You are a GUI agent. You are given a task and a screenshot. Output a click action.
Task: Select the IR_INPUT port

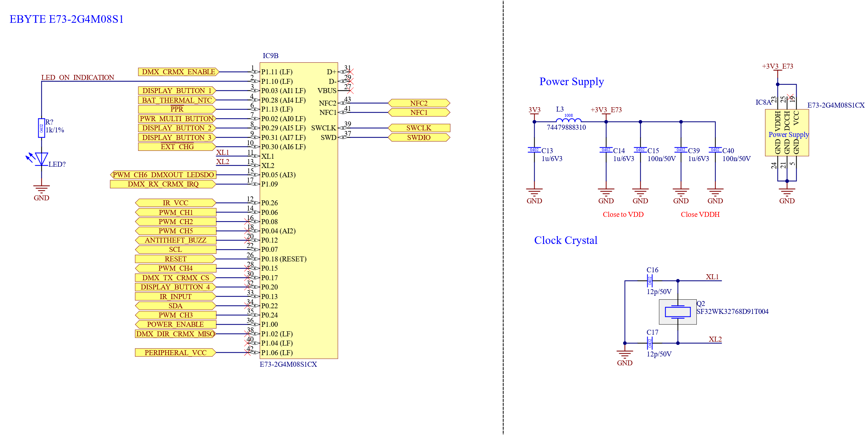point(176,296)
